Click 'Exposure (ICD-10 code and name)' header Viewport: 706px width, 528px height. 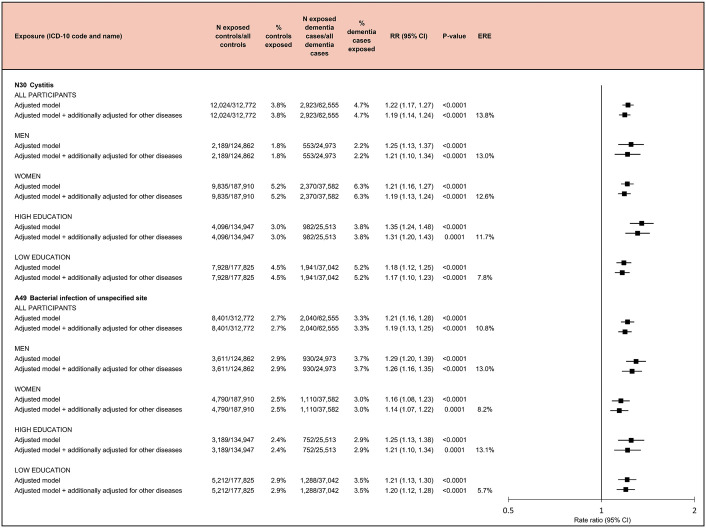point(68,36)
